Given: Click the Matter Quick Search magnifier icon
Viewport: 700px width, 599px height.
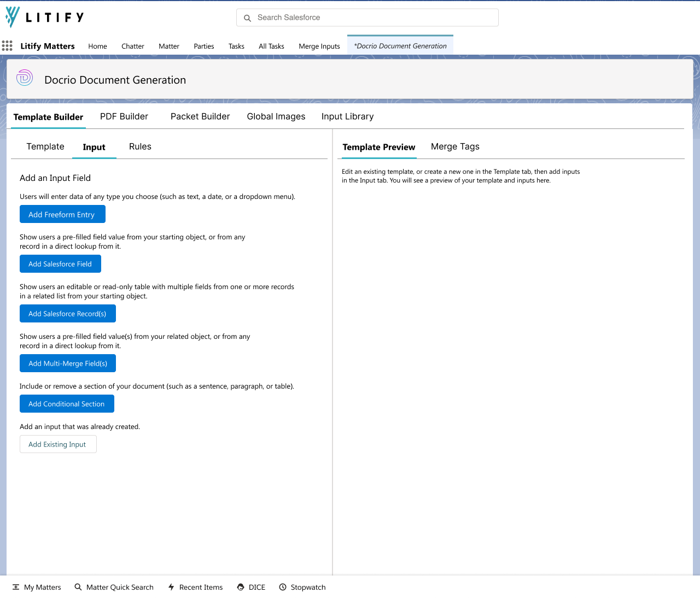Looking at the screenshot, I should point(78,587).
